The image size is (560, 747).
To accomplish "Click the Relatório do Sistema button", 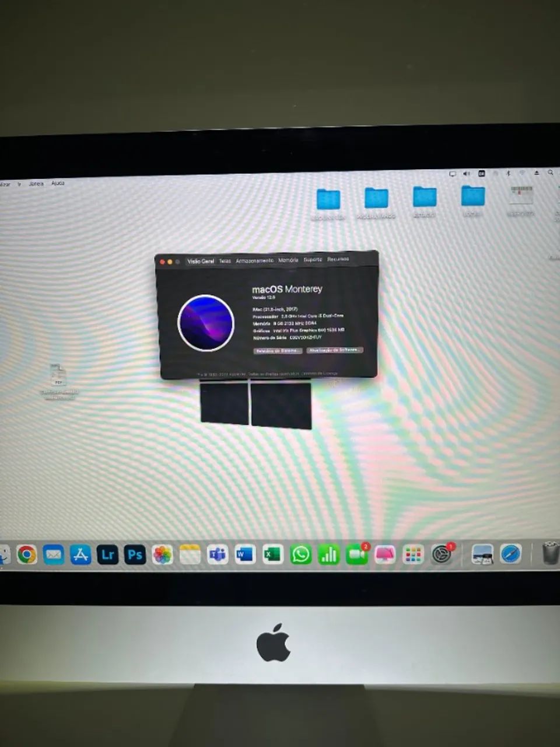I will click(x=278, y=351).
